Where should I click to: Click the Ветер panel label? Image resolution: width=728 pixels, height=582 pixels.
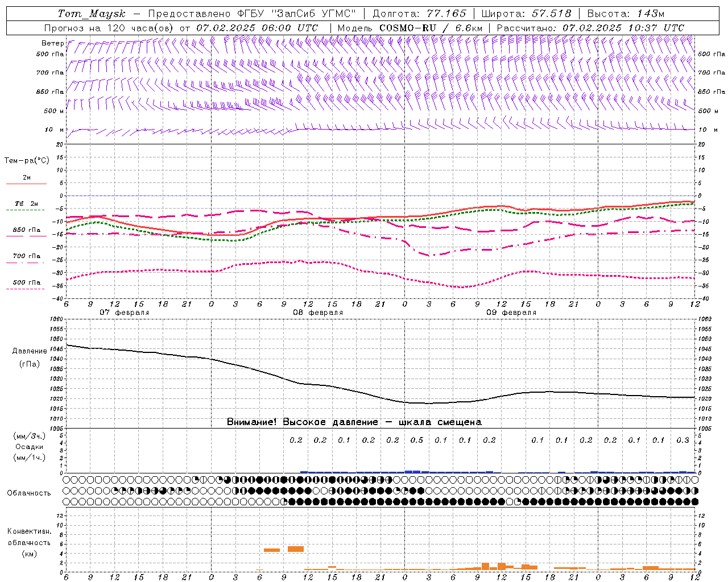(x=53, y=43)
